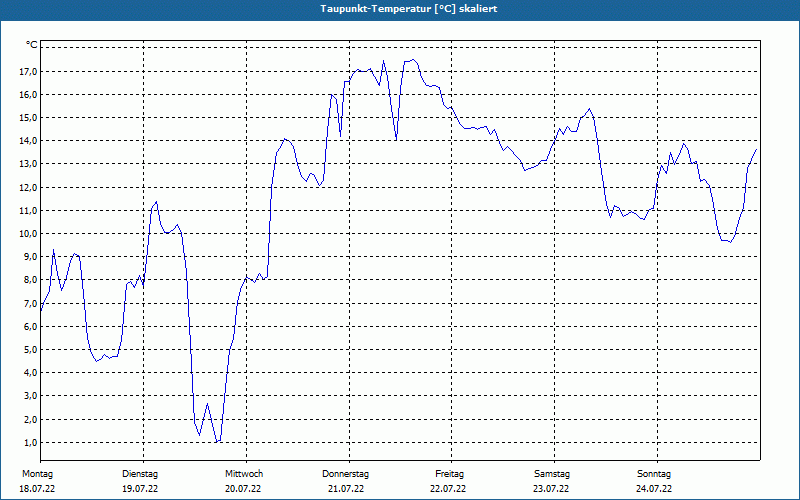800x500 pixels.
Task: Click the date 24.07.22
Action: [654, 489]
